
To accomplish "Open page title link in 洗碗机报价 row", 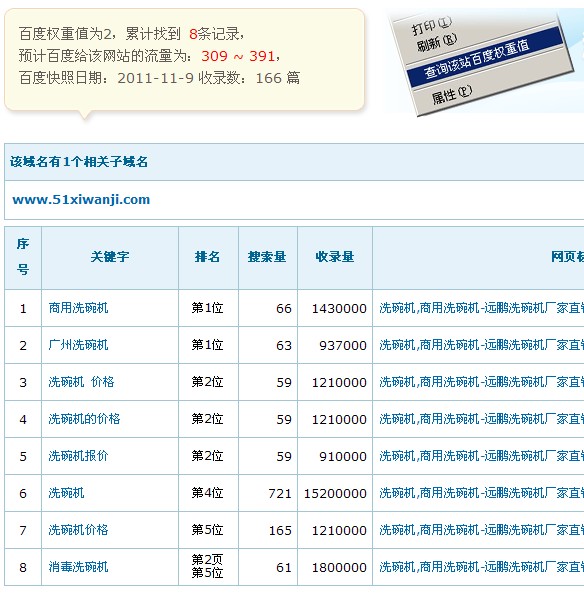I will coord(481,456).
